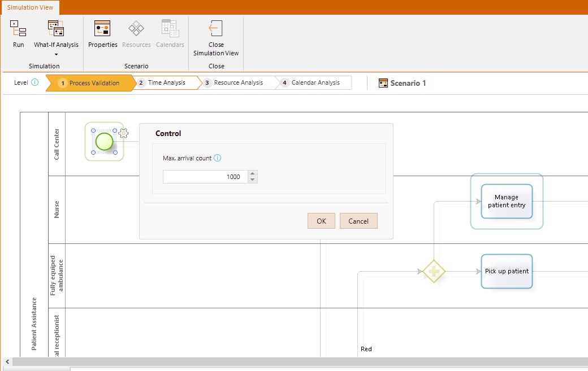Open the Resources settings
The height and width of the screenshot is (371, 588).
(x=136, y=34)
